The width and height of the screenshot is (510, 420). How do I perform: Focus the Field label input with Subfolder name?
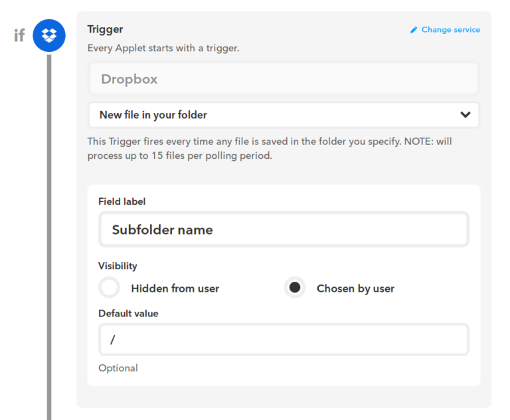tap(284, 229)
